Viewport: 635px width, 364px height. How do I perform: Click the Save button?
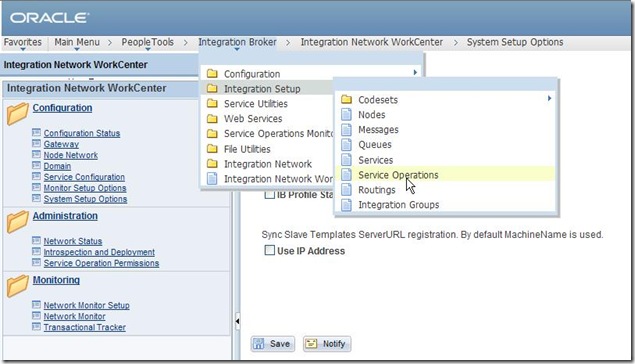273,344
